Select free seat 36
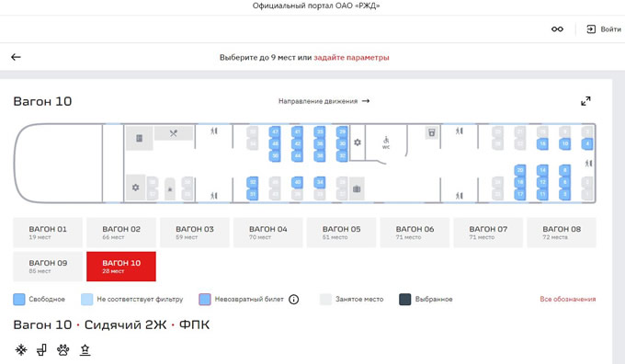The image size is (625, 364). tap(320, 143)
